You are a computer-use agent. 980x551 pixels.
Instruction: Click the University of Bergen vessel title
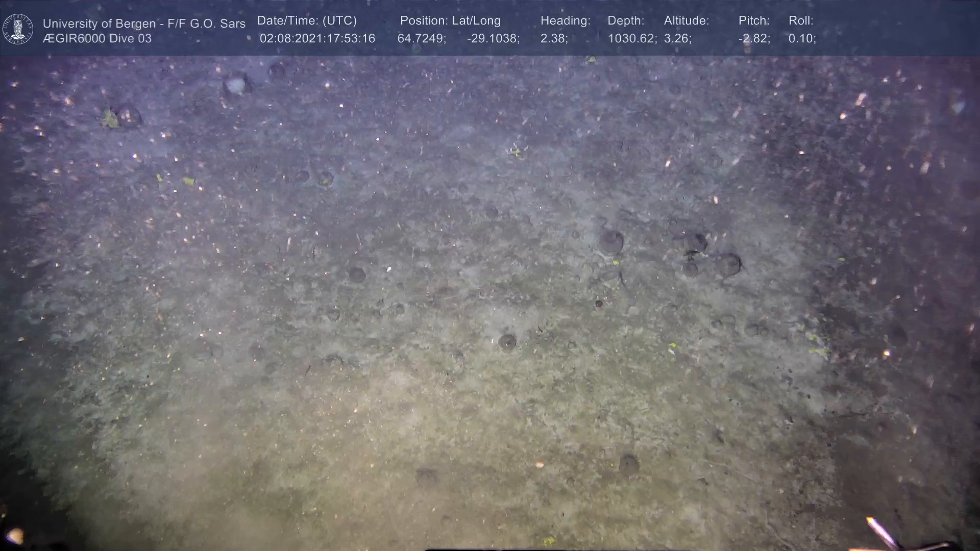(x=144, y=23)
